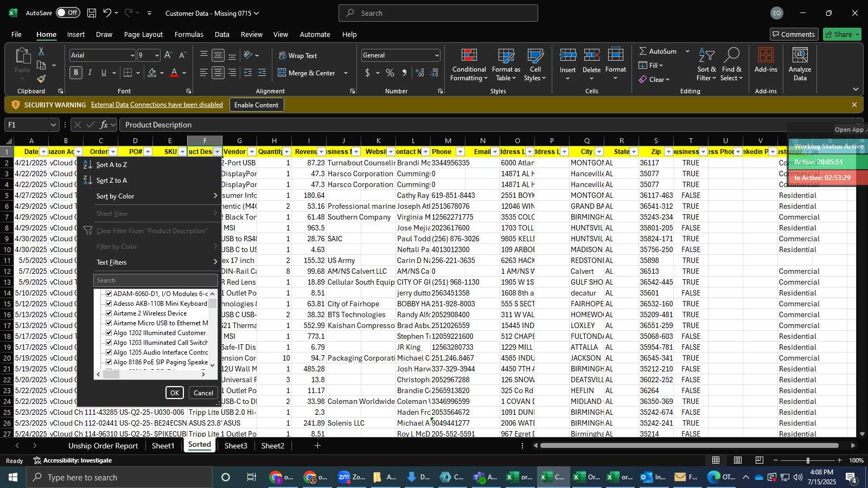
Task: Expand Merge & Center dropdown arrow
Action: [346, 73]
